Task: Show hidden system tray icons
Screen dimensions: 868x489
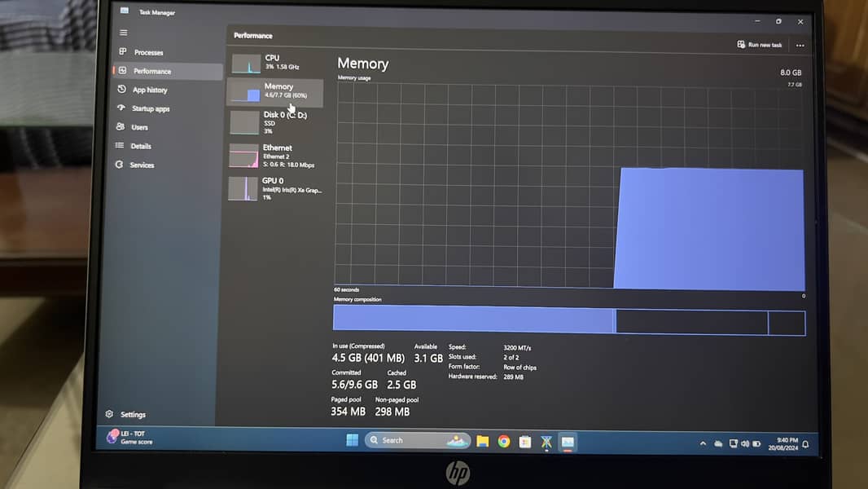Action: coord(703,443)
